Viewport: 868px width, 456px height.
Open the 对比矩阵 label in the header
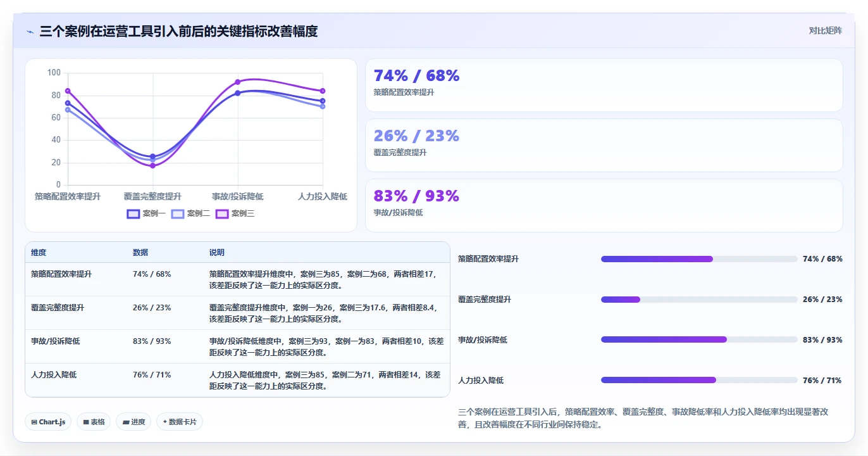(x=825, y=30)
